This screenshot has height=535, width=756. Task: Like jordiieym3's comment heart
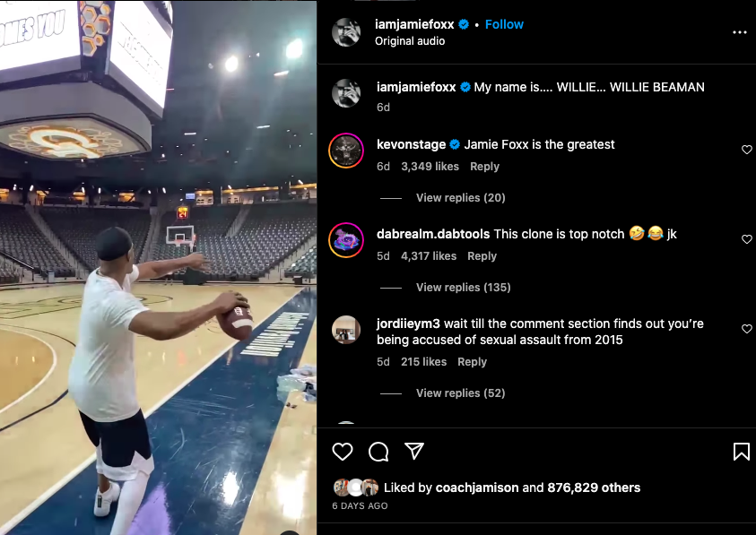[747, 329]
